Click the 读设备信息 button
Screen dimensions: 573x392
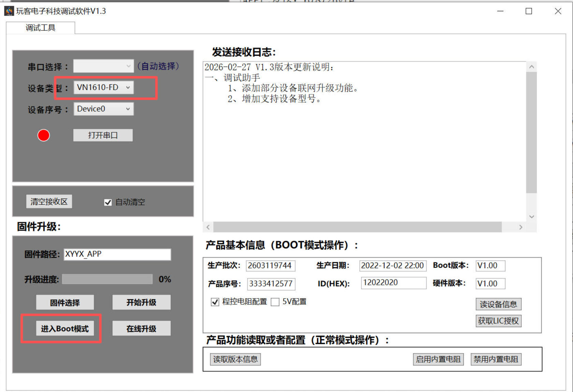pos(498,304)
